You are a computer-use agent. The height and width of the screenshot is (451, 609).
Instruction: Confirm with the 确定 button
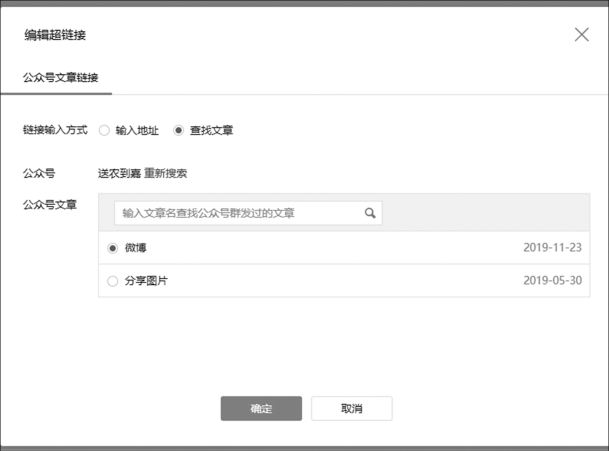click(261, 408)
